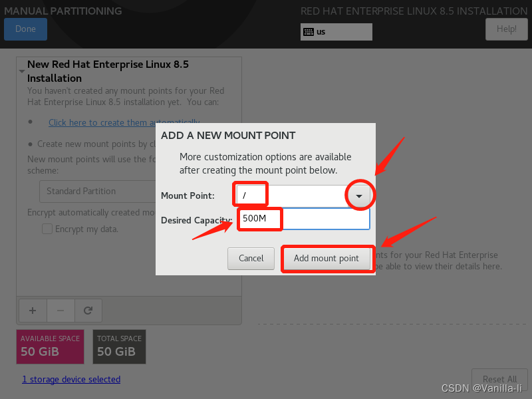Click the RED HAT ENTERPRISE LINUX 8.5 INSTALLATION title
Viewport: 532px width, 399px height.
(x=414, y=11)
